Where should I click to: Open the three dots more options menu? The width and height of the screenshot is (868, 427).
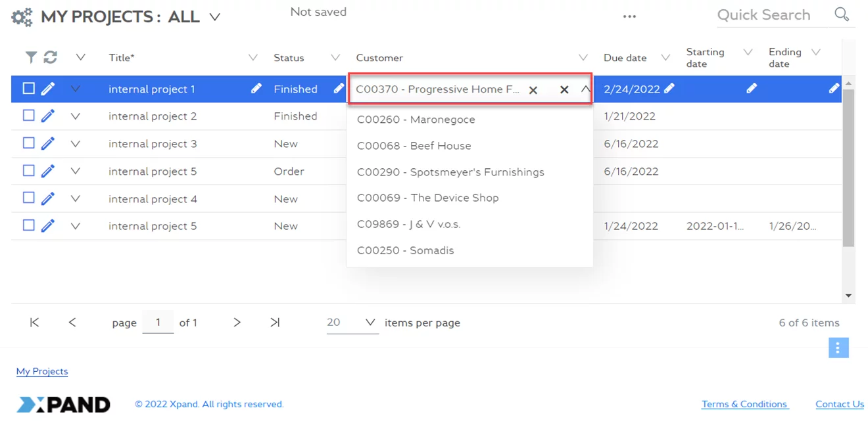[629, 17]
